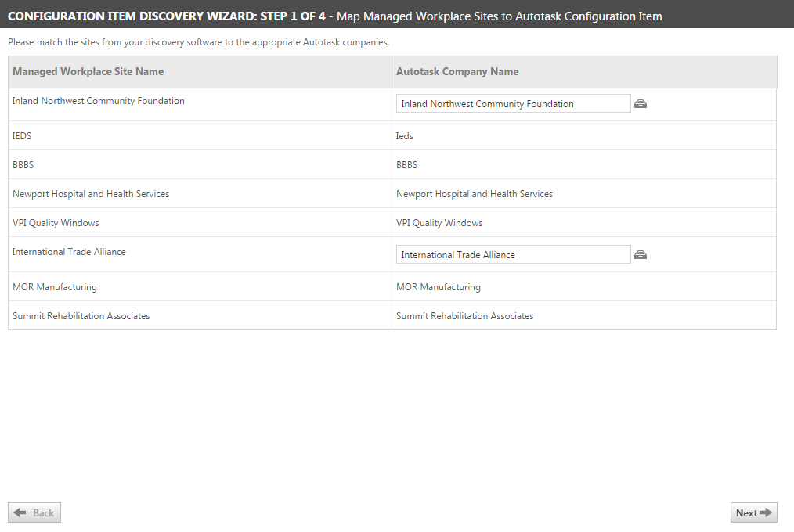
Task: Click the wizard step 1 of 4 title
Action: coord(334,16)
